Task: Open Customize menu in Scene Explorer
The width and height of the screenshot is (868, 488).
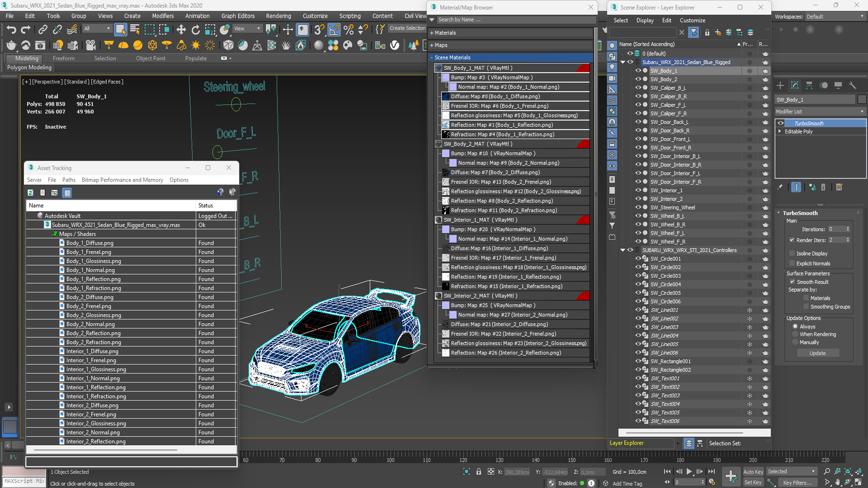Action: click(x=692, y=20)
